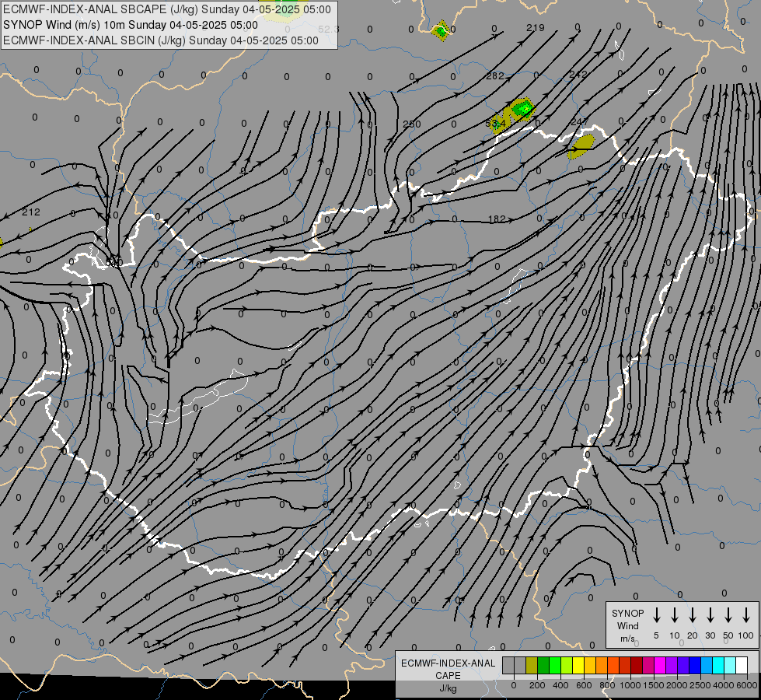Pick the white swatch ending the CAPE bar
The image size is (761, 700).
[x=742, y=665]
